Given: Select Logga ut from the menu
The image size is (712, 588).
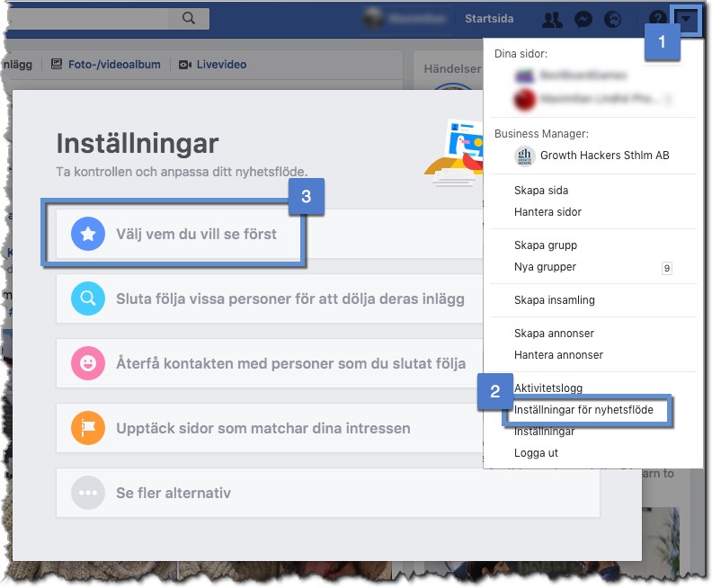Looking at the screenshot, I should click(x=536, y=453).
